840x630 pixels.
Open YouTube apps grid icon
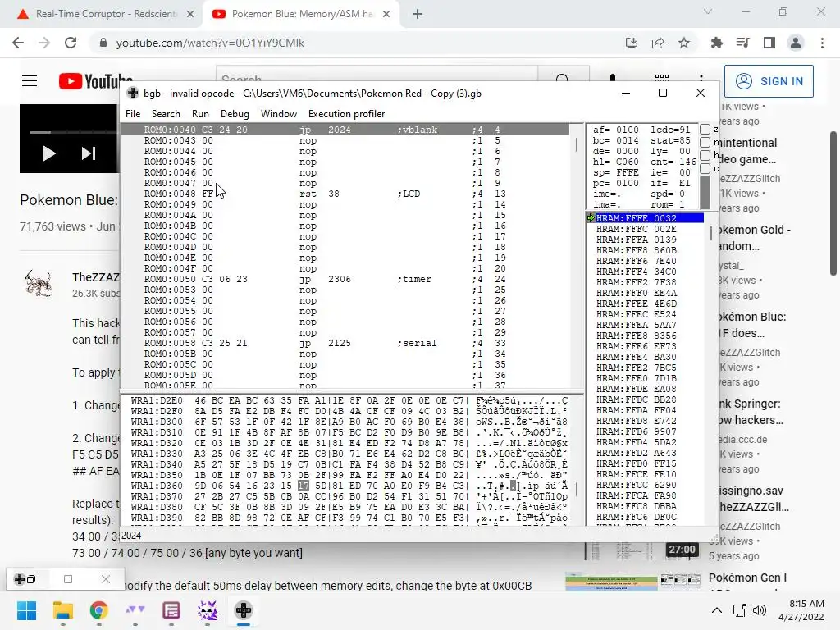pos(662,80)
